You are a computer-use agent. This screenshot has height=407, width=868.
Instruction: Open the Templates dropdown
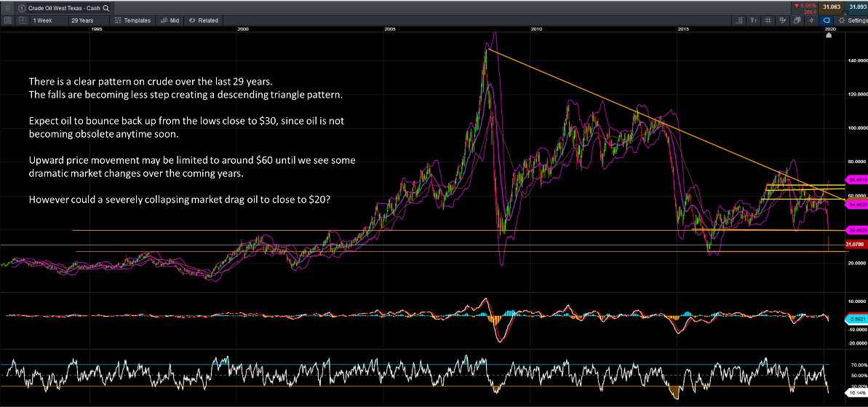coord(133,20)
